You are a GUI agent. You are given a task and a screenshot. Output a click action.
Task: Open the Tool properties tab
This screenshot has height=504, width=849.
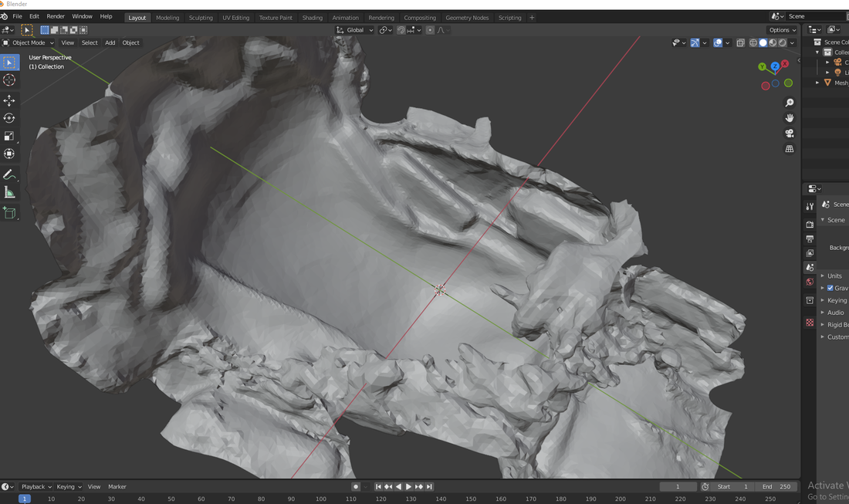click(x=810, y=206)
